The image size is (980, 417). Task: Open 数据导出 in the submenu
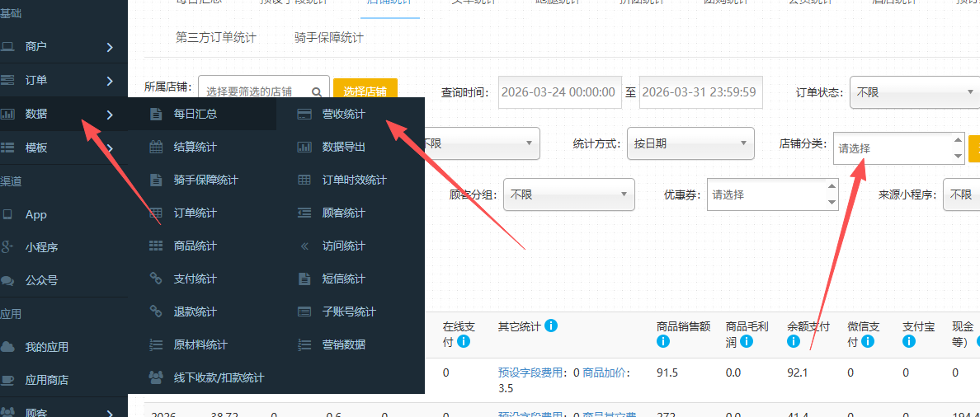click(x=343, y=147)
